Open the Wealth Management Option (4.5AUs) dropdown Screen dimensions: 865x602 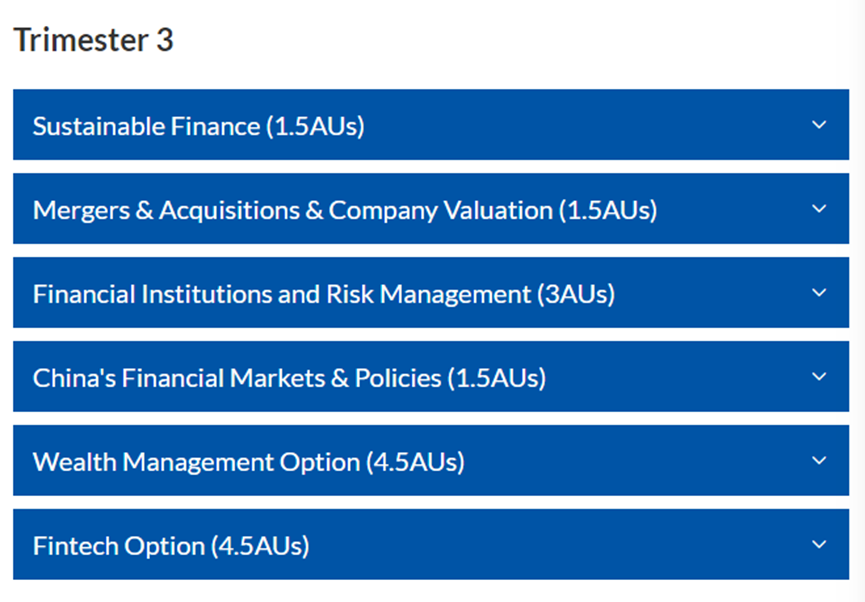pos(430,461)
